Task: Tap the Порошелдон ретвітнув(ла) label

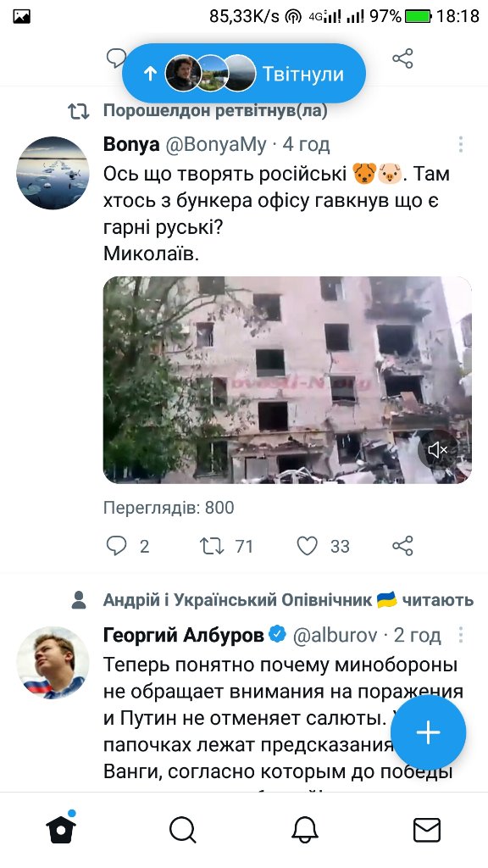Action: tap(215, 111)
